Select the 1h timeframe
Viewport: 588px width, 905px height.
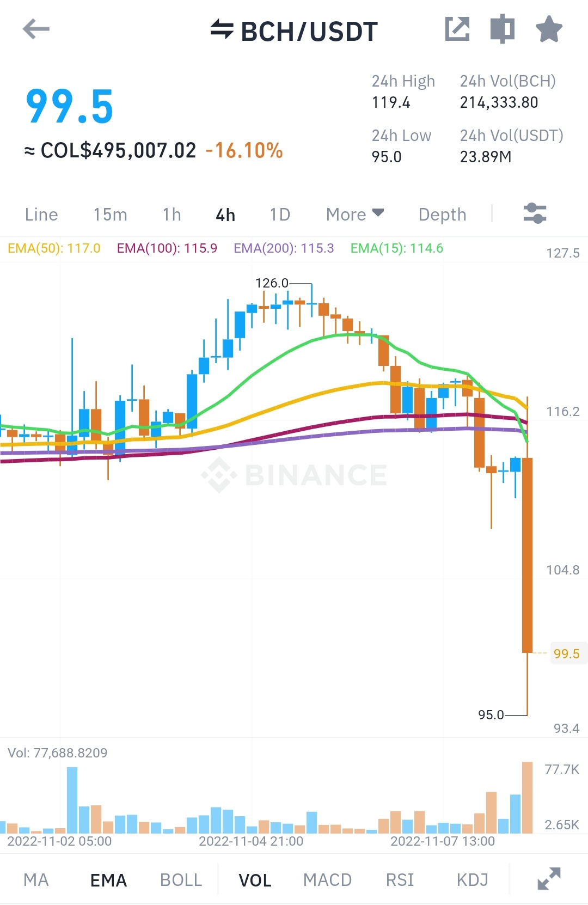(172, 215)
